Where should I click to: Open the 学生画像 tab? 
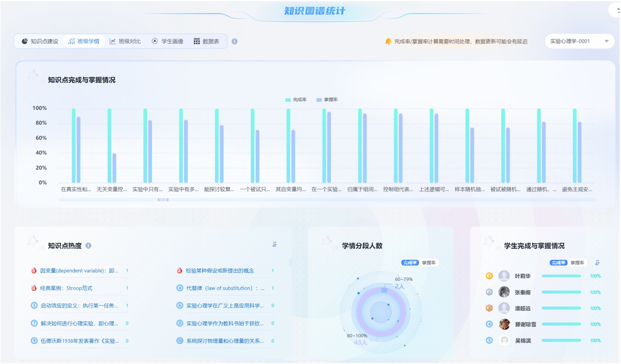pyautogui.click(x=167, y=41)
